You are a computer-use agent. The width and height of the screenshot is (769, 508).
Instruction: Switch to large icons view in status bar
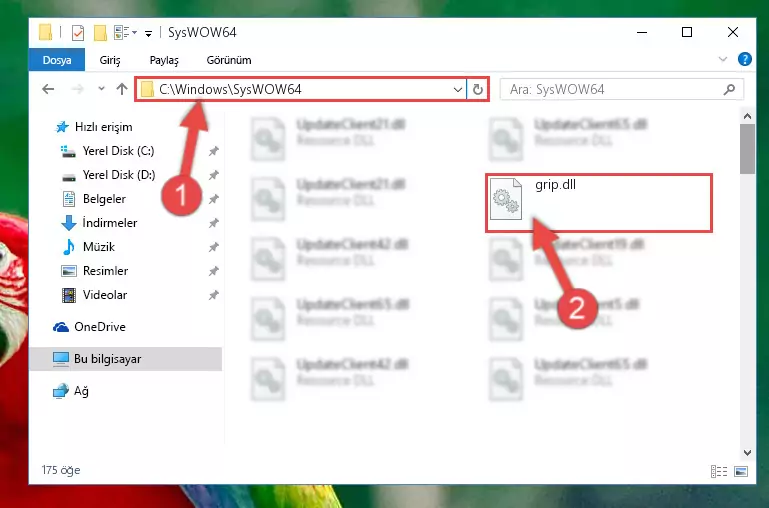point(741,471)
